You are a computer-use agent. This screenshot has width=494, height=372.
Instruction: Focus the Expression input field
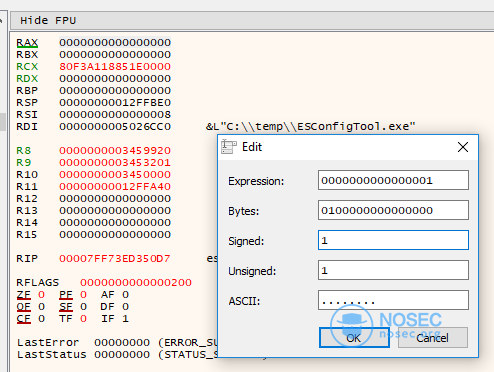(393, 180)
